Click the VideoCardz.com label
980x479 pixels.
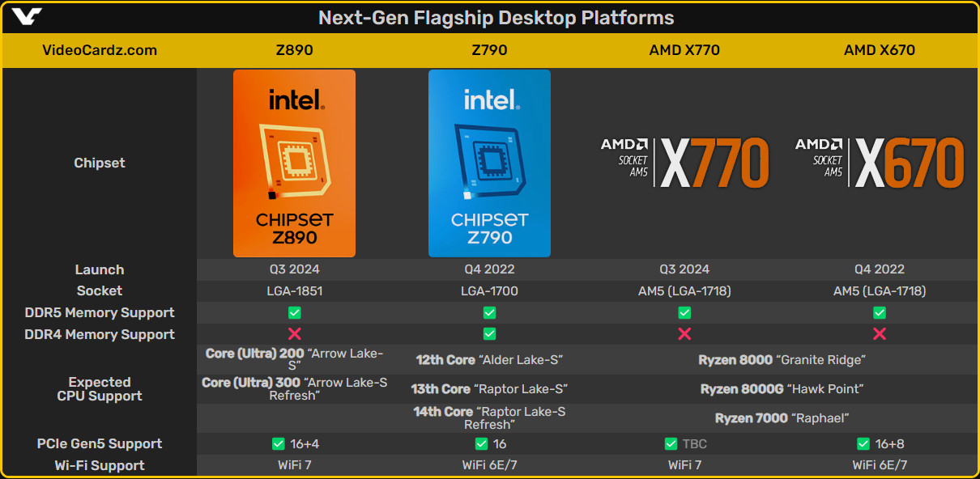click(x=100, y=50)
